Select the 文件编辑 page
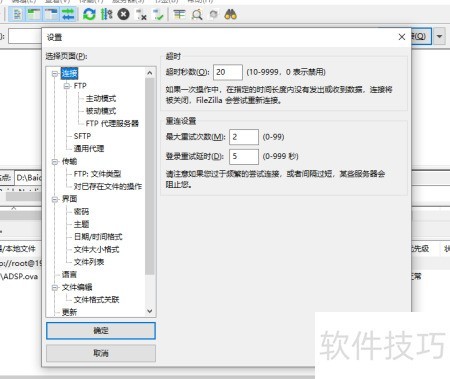 [77, 287]
